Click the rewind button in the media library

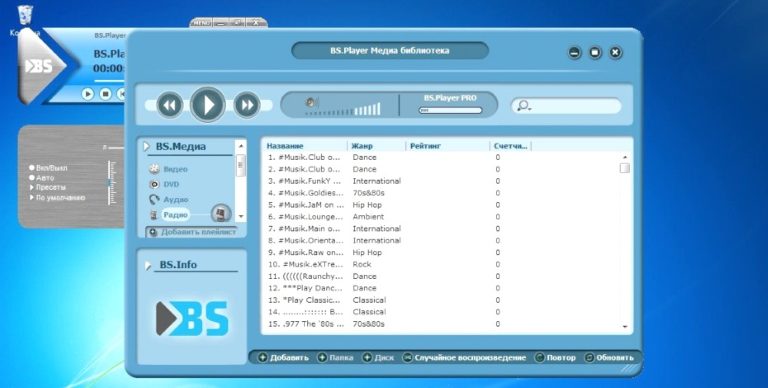point(169,105)
